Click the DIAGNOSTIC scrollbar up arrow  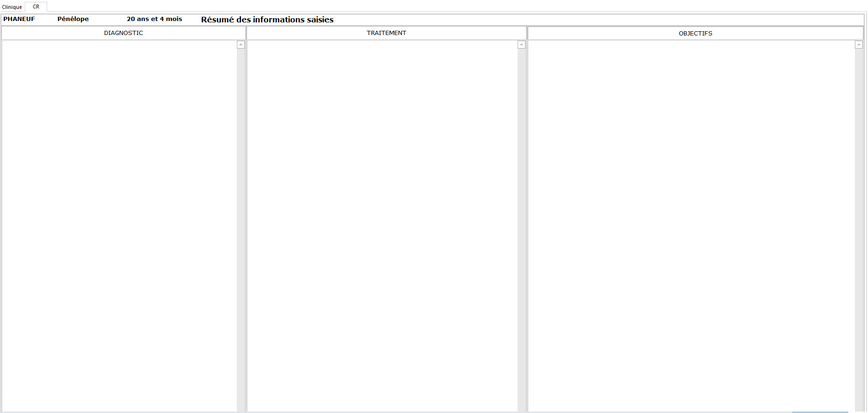coord(241,45)
